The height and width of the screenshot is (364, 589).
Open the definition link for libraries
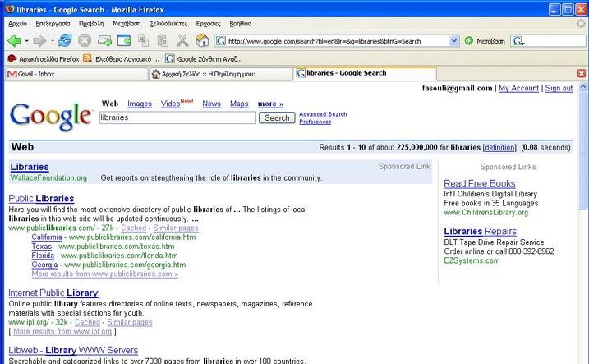pyautogui.click(x=499, y=148)
